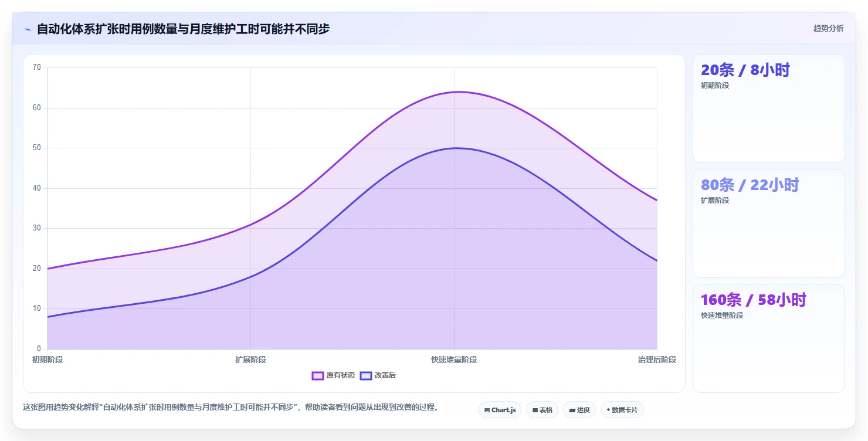Click the 快速堆量阶段 caption under 160条 card
This screenshot has width=868, height=441.
coord(722,316)
